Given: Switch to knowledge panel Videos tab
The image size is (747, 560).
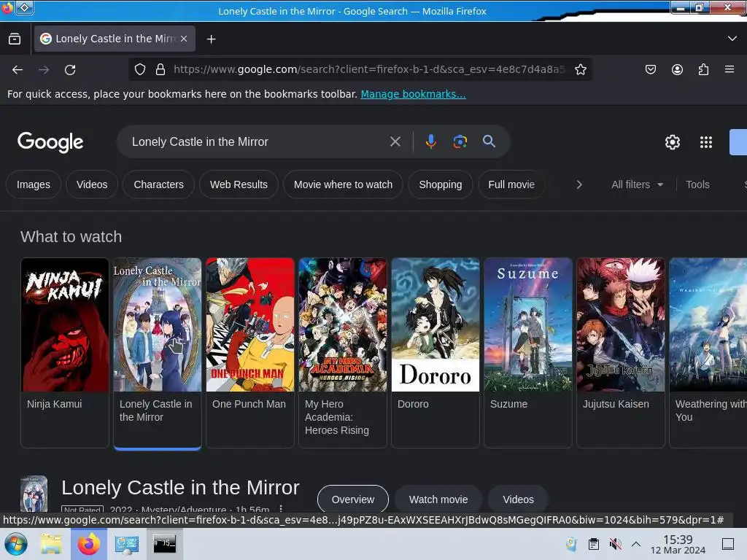Looking at the screenshot, I should [x=518, y=499].
